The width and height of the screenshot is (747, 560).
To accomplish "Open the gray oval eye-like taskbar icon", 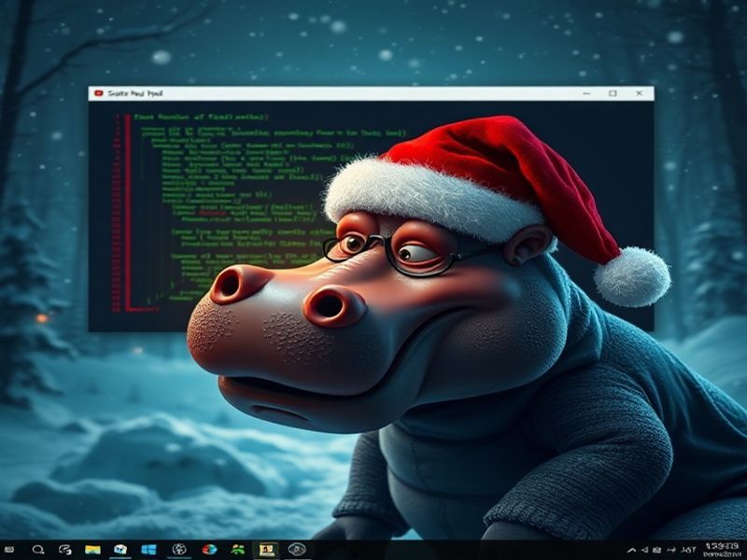I will click(297, 550).
